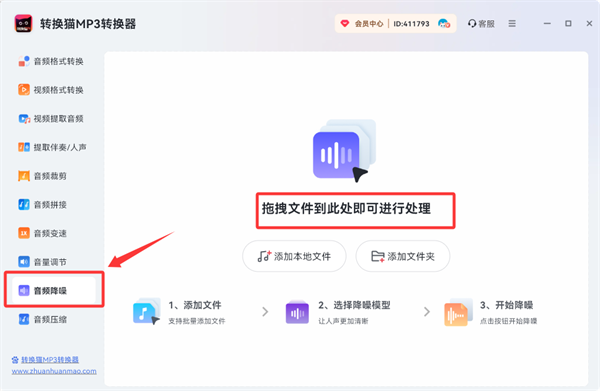Visit www.zhuanhuanmao.com link

tap(54, 371)
